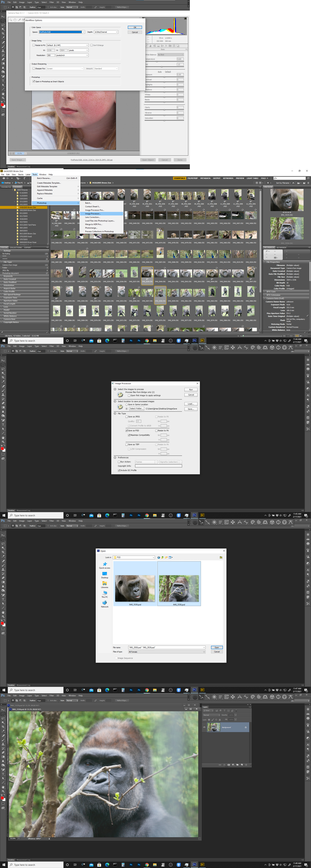Hide the Background layer visibility
Image resolution: width=311 pixels, height=868 pixels.
[204, 727]
